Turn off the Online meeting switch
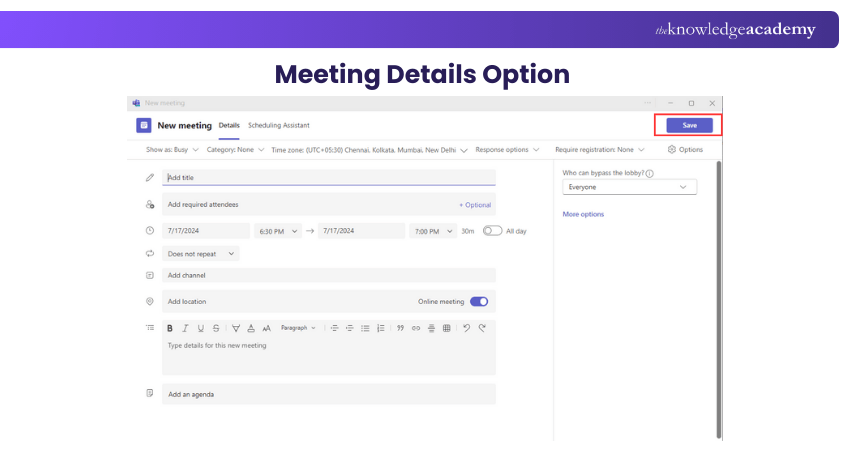850x450 pixels. [479, 301]
